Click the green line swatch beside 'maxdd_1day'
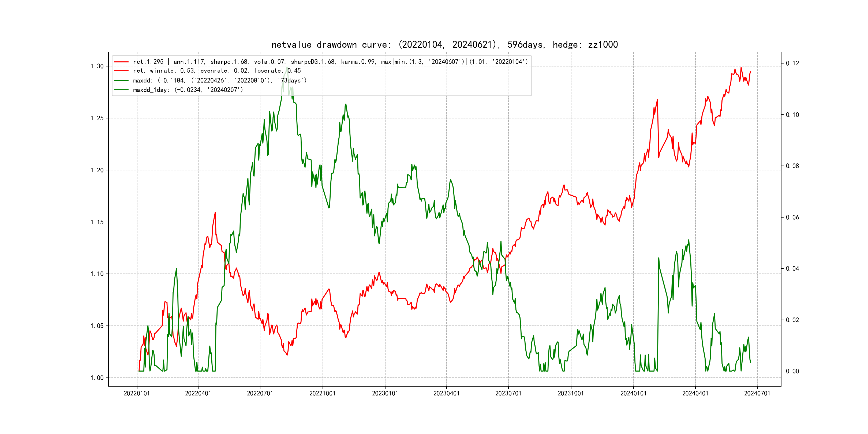This screenshot has width=868, height=434. point(121,90)
